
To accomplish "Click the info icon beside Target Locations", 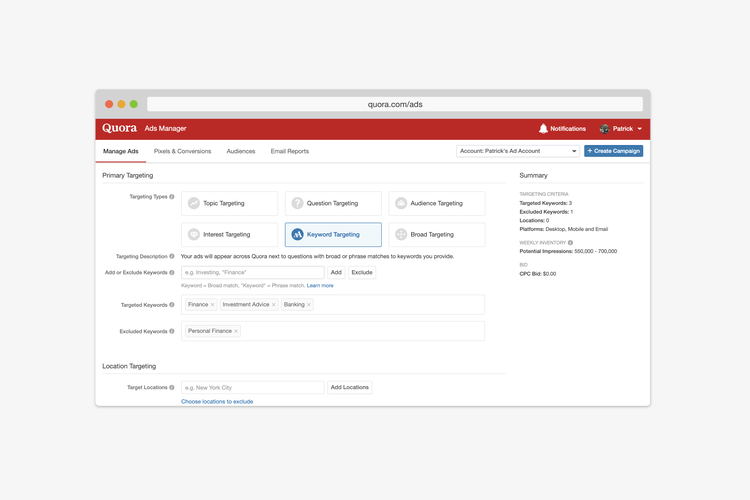I will tap(172, 388).
